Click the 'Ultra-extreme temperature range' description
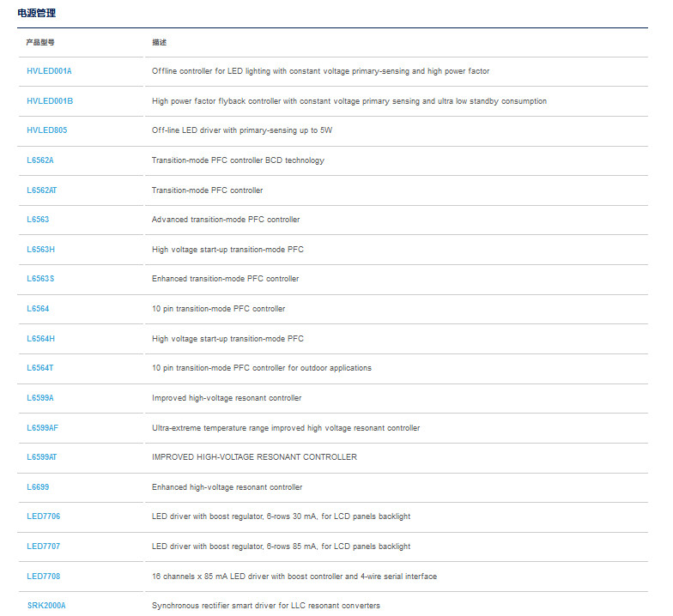 tap(286, 428)
